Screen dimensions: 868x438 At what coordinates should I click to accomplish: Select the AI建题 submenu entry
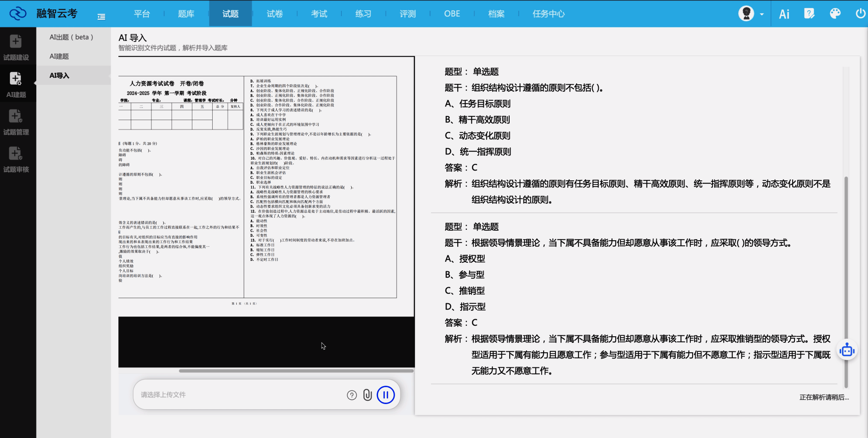[x=59, y=56]
